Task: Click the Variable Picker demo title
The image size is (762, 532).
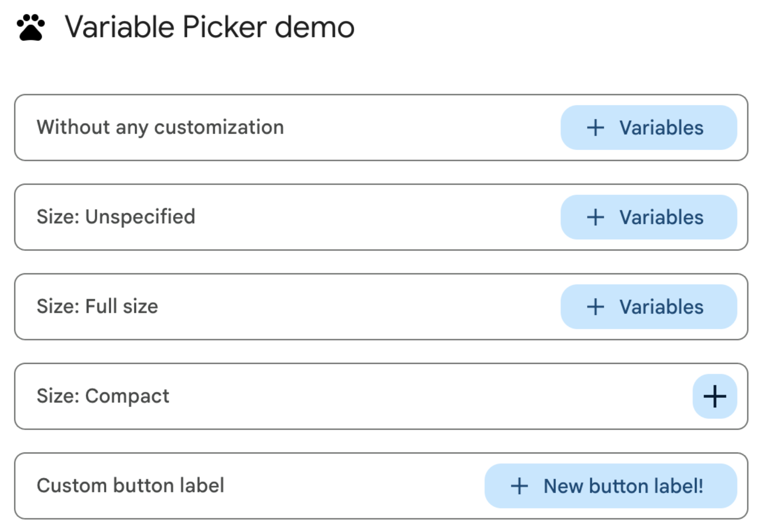Action: tap(210, 27)
